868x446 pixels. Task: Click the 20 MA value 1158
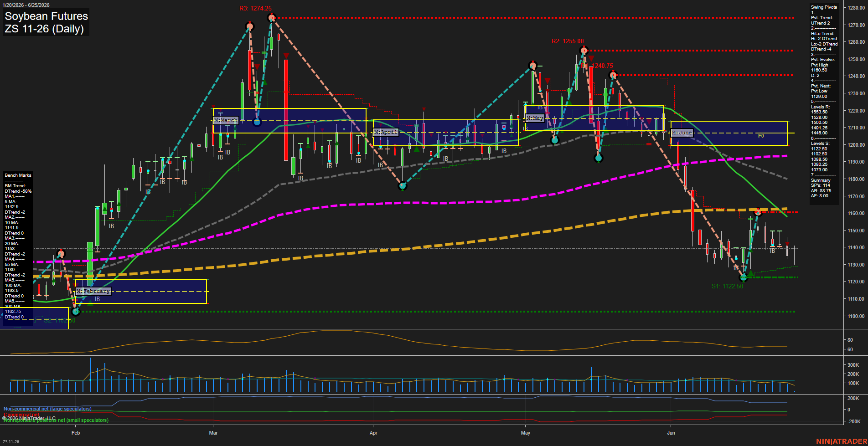10,249
